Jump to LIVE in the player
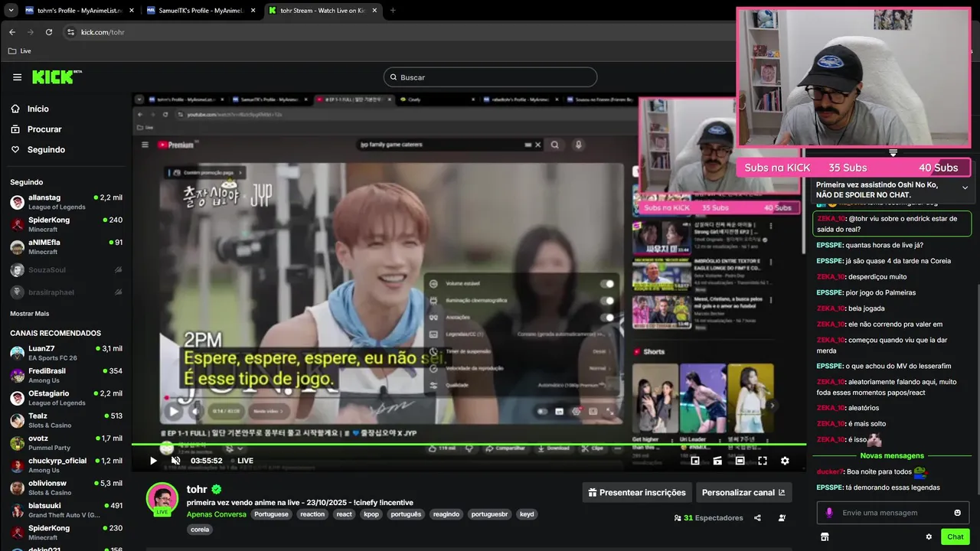The image size is (980, 551). coord(241,461)
